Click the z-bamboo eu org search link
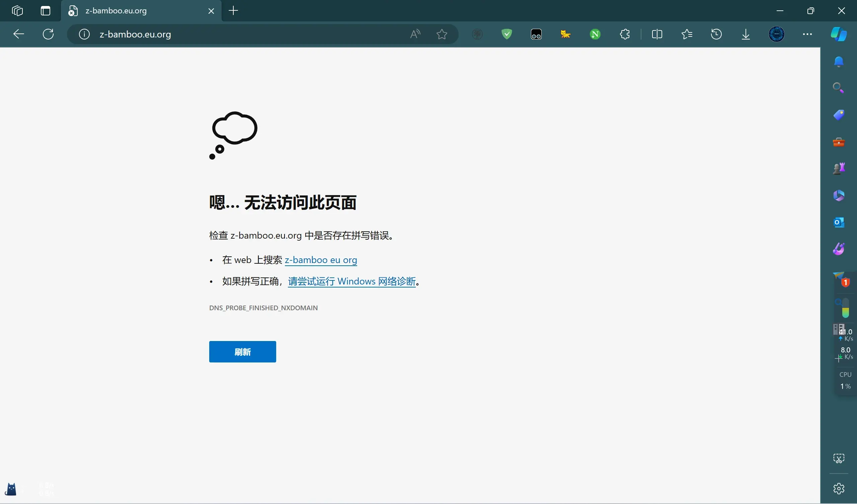This screenshot has height=504, width=857. click(321, 260)
